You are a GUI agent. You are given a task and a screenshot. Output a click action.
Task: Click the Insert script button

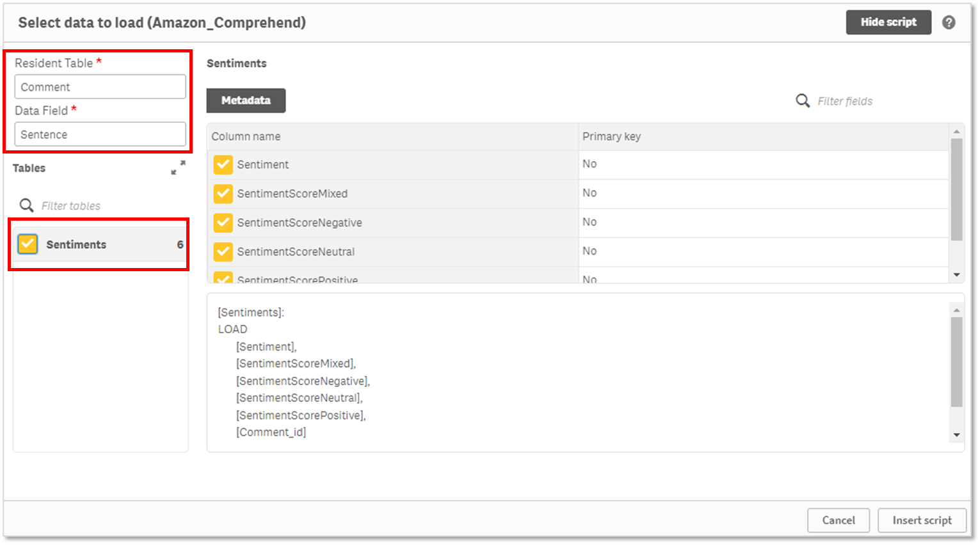922,520
